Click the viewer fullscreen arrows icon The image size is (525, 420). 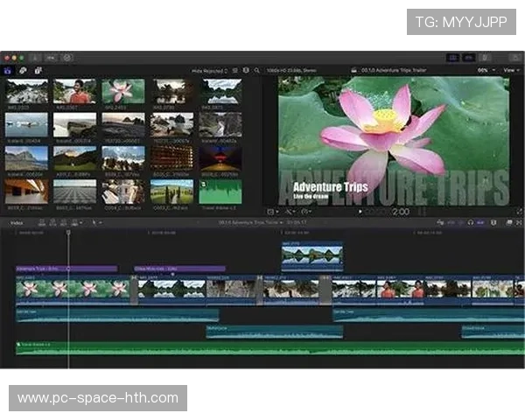(x=519, y=212)
